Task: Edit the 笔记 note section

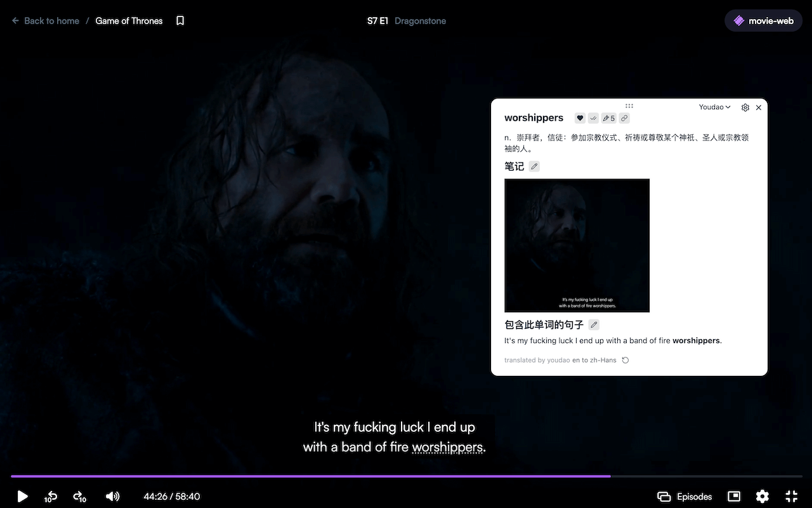Action: click(x=534, y=166)
